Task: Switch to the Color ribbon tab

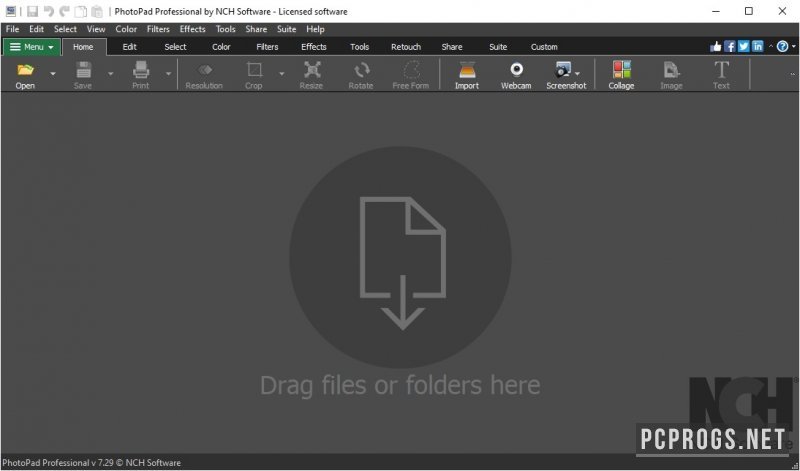Action: pyautogui.click(x=221, y=47)
